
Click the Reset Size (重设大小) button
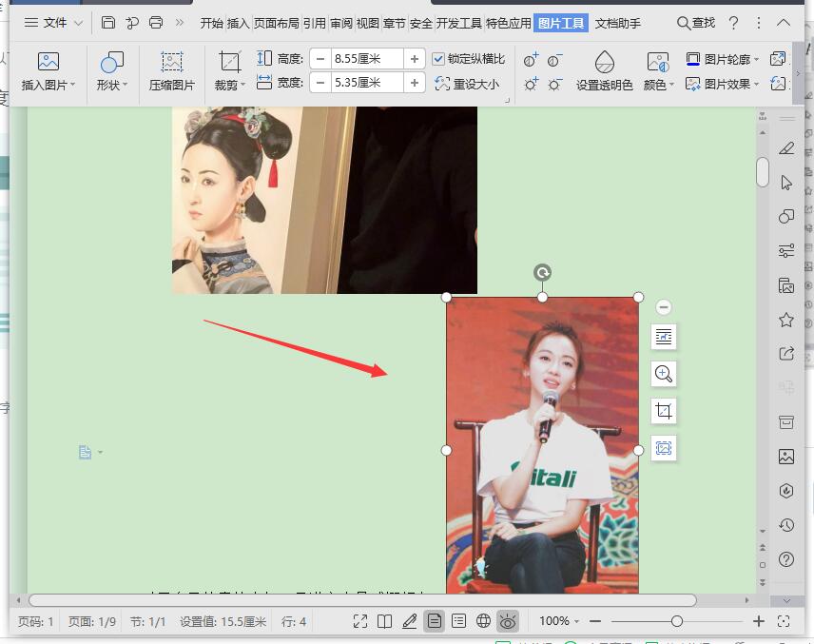467,84
